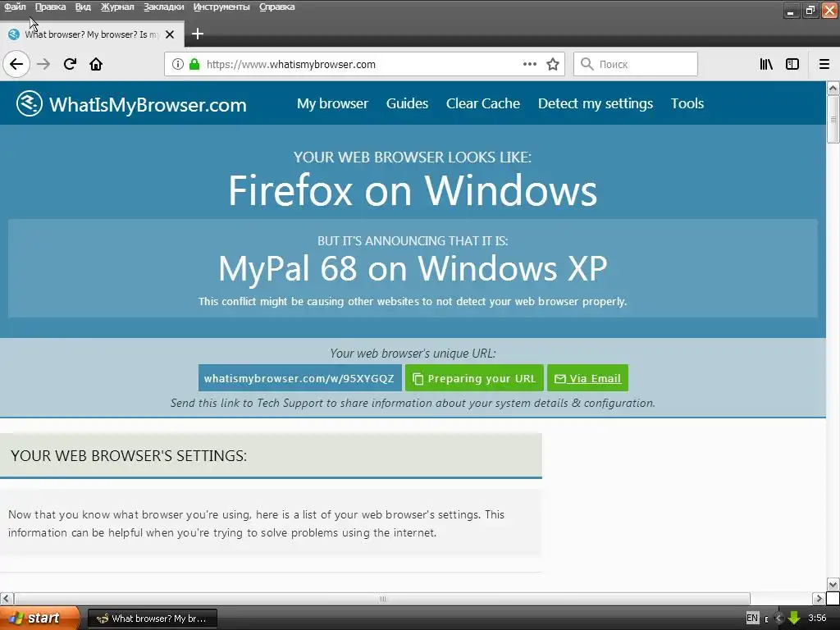Click the horizontal scrollbar thumb
Screen dimensions: 840x630
point(382,598)
